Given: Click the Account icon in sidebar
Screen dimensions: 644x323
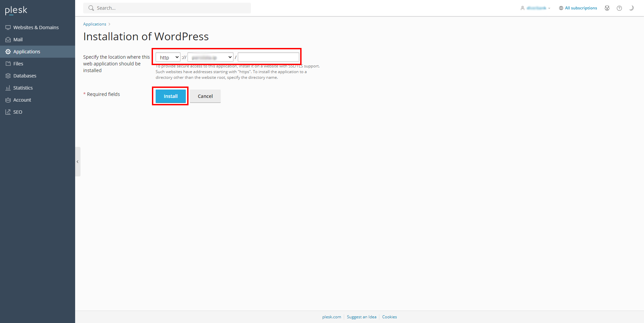Looking at the screenshot, I should point(8,100).
